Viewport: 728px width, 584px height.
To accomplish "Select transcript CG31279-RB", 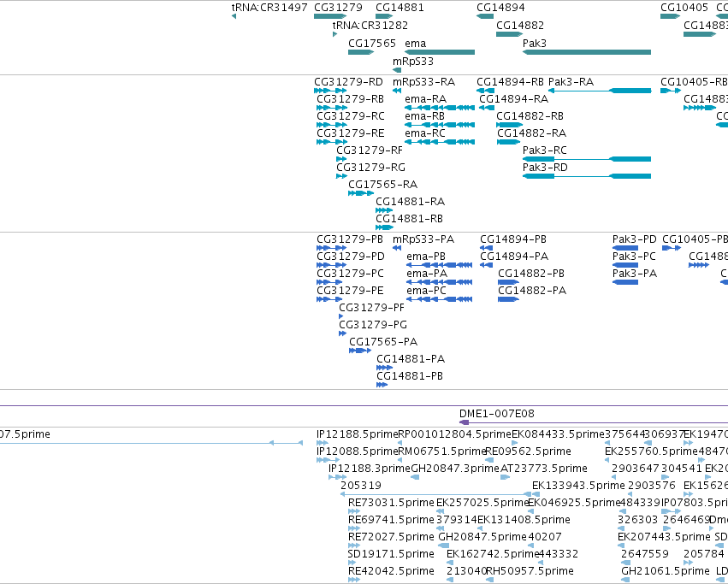I will click(350, 99).
